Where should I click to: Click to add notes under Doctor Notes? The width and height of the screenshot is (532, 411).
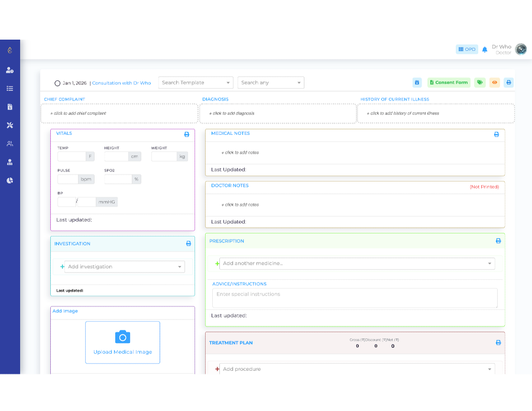point(240,205)
